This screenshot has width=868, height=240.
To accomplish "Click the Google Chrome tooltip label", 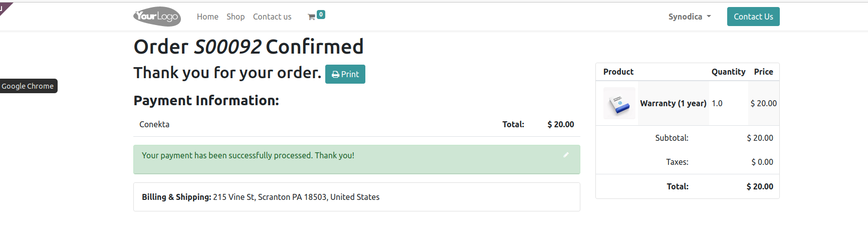I will click(28, 86).
